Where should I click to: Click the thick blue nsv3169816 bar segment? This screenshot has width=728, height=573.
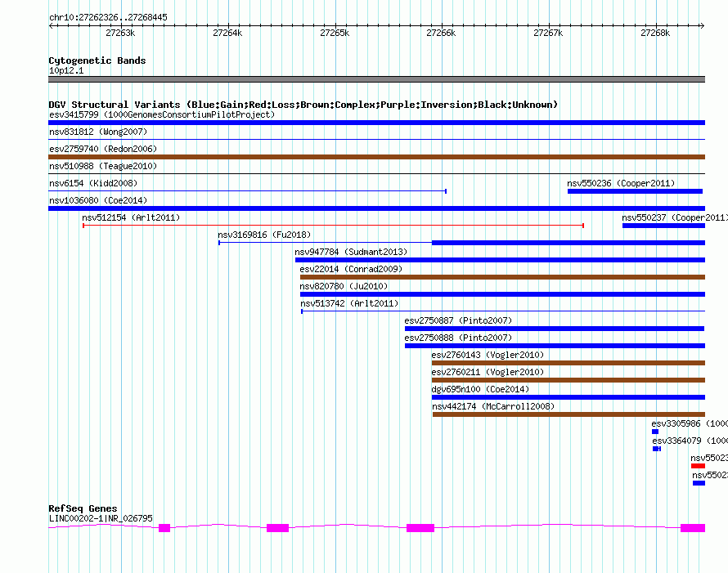tap(568, 243)
